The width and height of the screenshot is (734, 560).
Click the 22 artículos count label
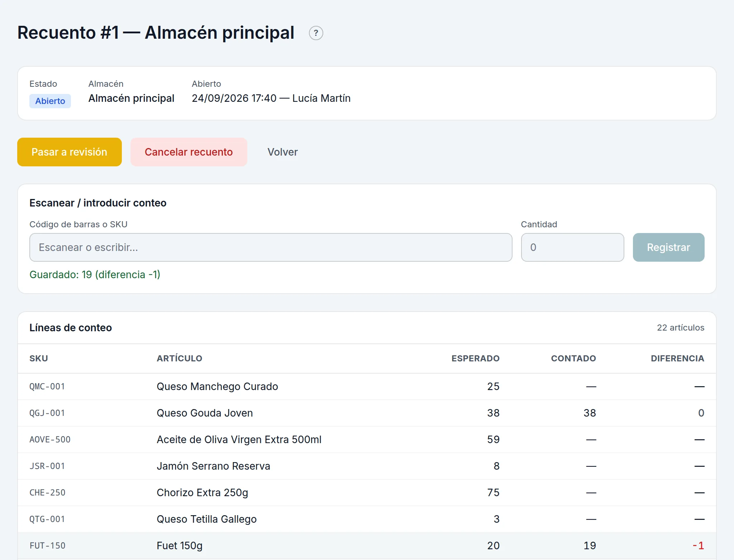coord(680,328)
